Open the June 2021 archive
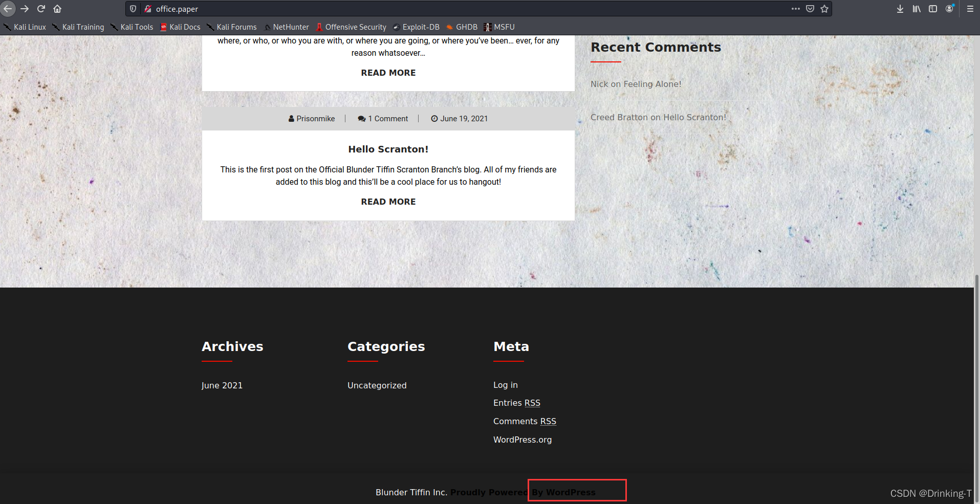Screen dimensions: 980x504 (x=222, y=385)
